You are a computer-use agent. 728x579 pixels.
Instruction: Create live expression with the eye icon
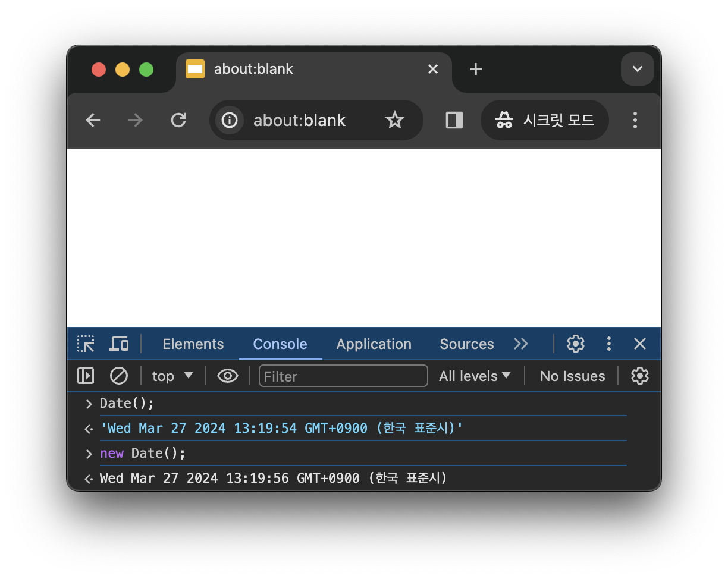[x=228, y=376]
